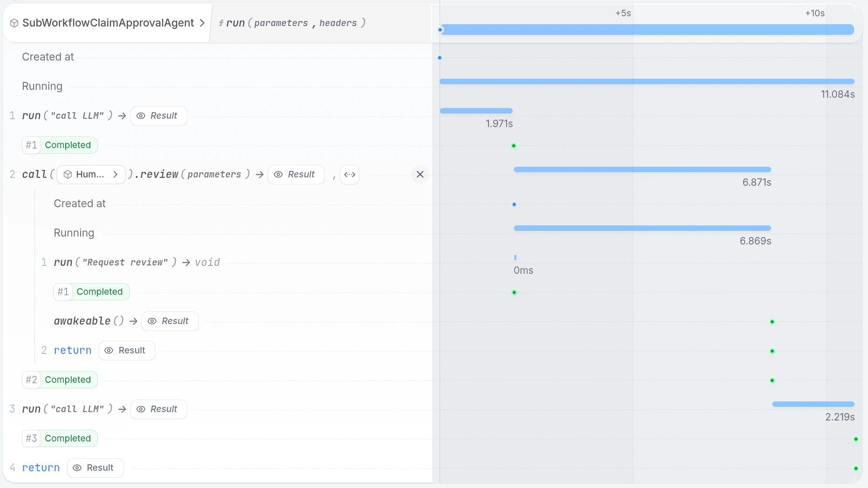
Task: Click the green dot for first #1 Completed
Action: pos(514,146)
